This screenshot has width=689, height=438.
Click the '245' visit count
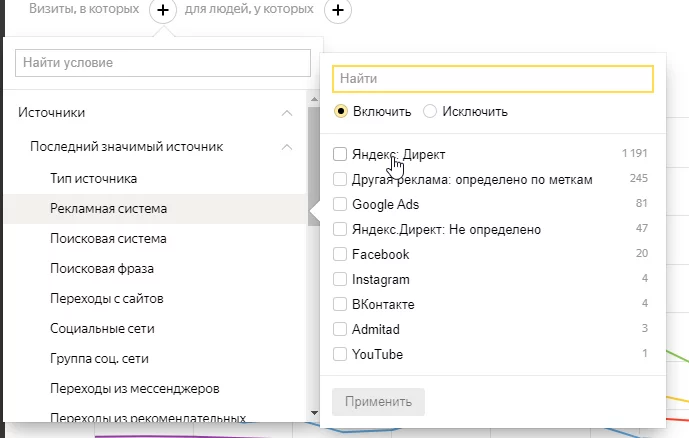(638, 178)
